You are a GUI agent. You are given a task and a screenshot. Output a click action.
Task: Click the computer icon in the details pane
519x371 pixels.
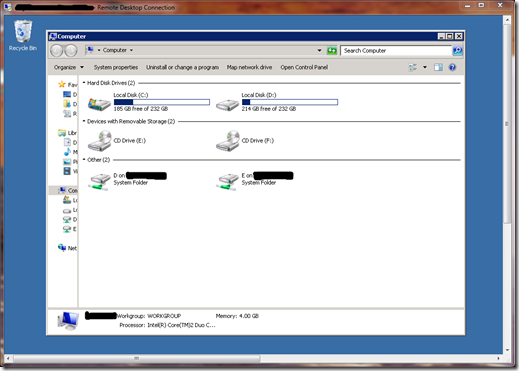point(68,321)
